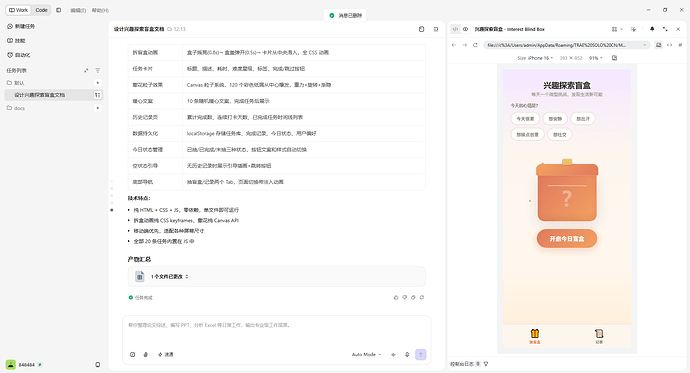Screen dimensions: 690x373
Task: Select the docs folder row
Action: tap(53, 108)
